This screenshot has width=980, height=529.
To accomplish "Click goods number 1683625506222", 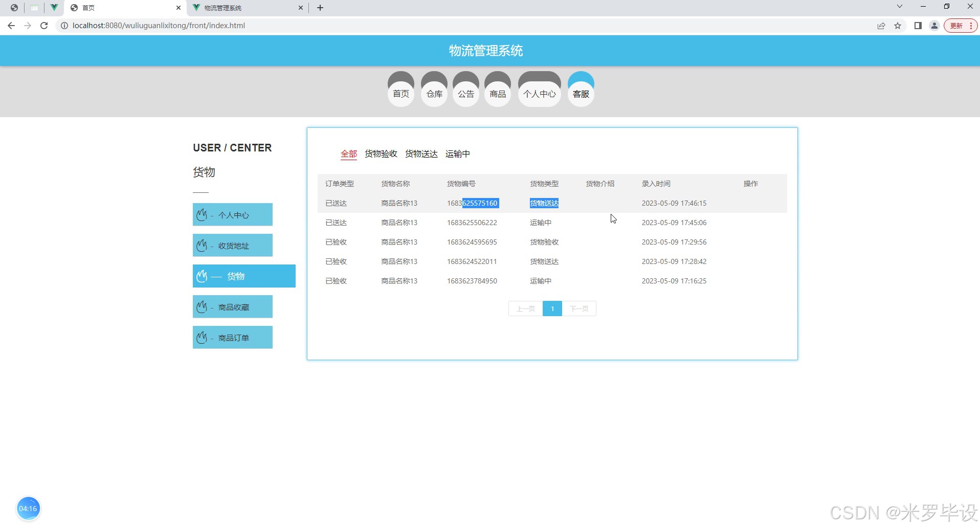I will (x=472, y=223).
